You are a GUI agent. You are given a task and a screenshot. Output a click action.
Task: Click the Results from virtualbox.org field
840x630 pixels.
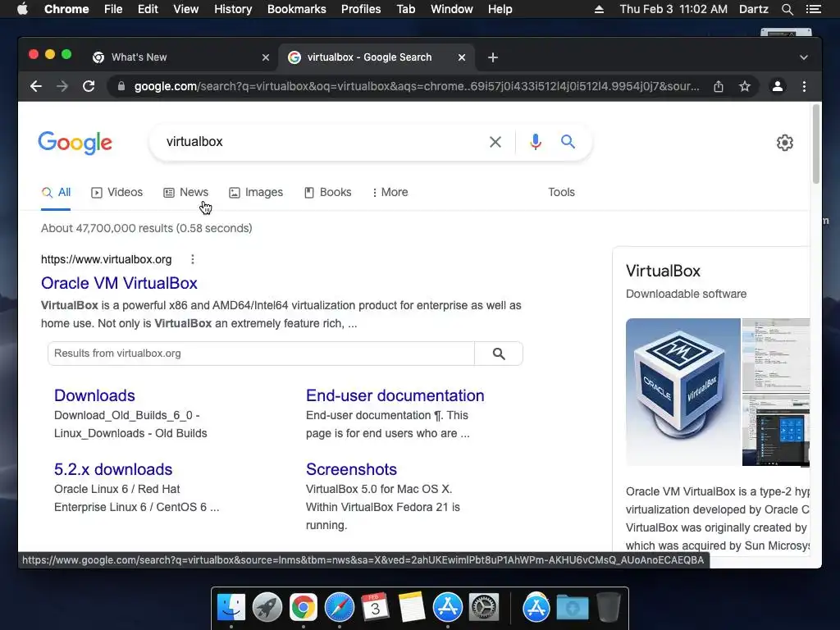click(261, 354)
